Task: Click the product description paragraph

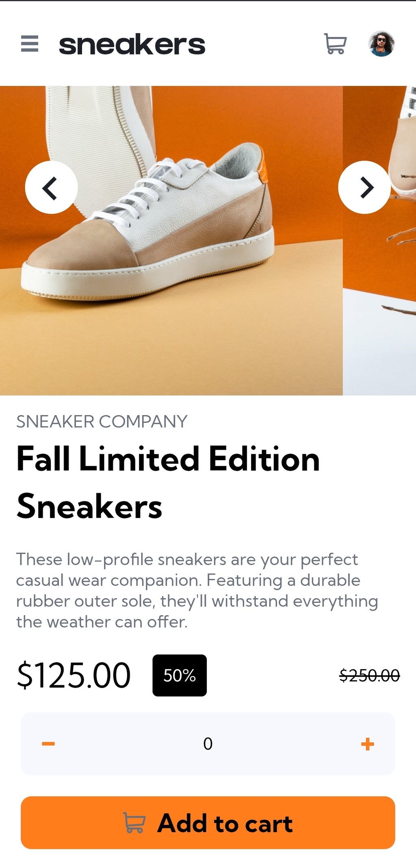Action: (197, 591)
